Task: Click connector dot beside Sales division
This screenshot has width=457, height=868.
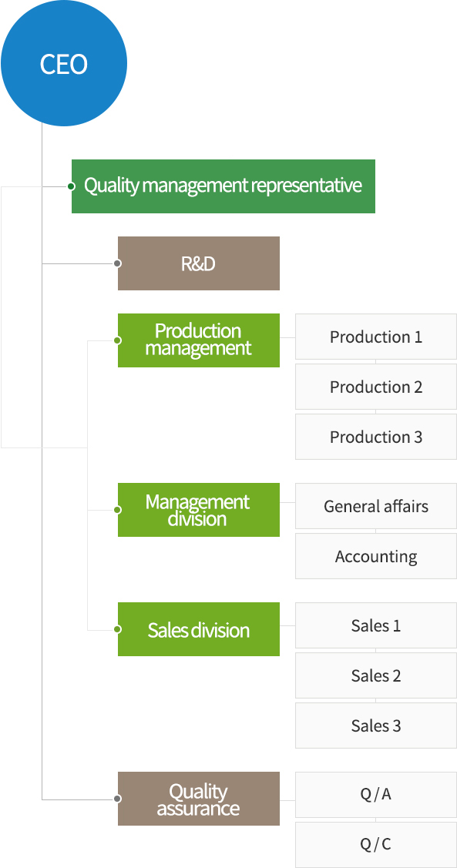Action: click(117, 629)
